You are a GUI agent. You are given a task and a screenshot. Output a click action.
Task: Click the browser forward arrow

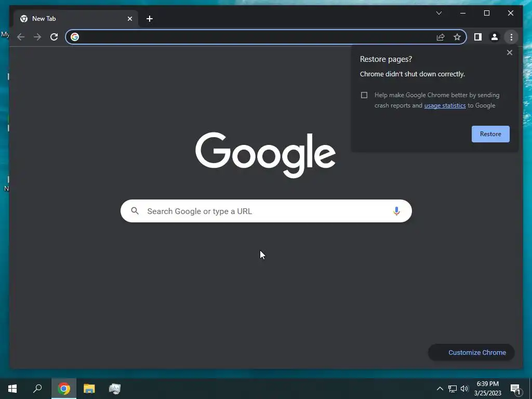[x=37, y=37]
